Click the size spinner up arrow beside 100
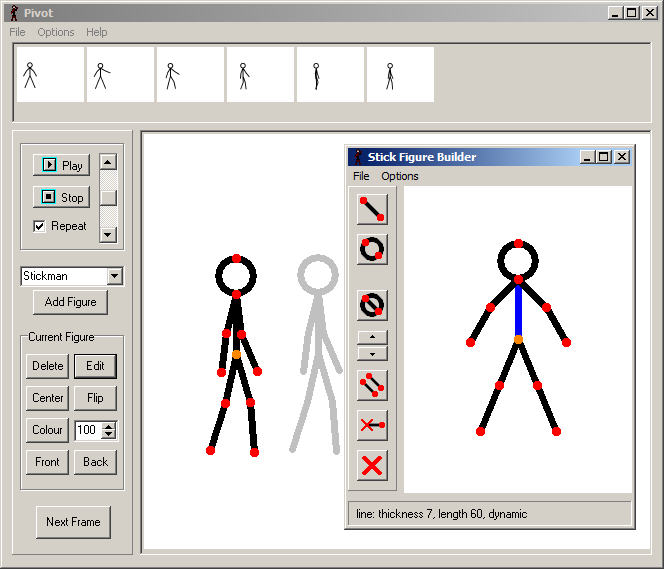 [109, 426]
